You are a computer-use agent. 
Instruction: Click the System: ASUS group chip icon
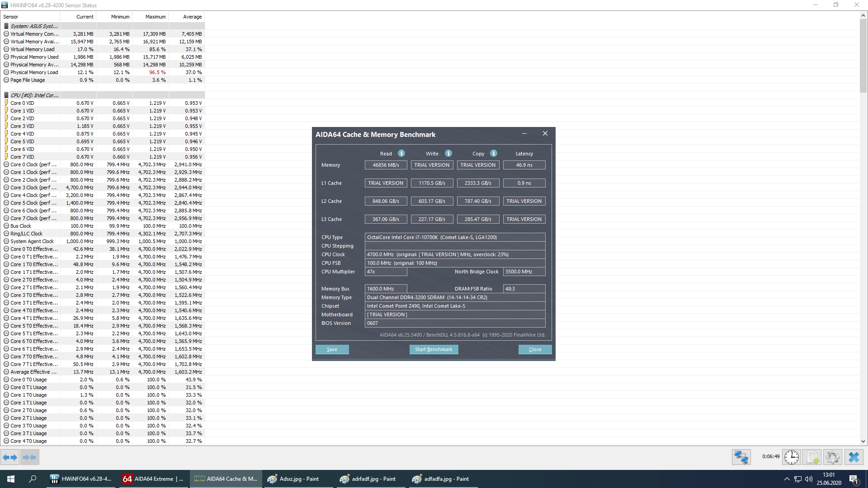point(6,26)
